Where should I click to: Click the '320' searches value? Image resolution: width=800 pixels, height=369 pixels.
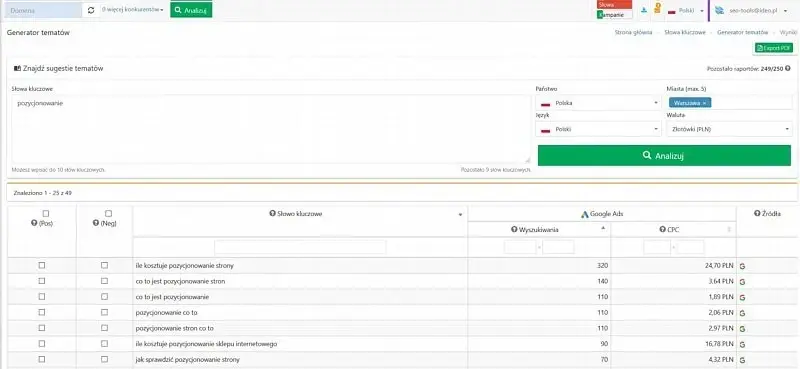[602, 266]
